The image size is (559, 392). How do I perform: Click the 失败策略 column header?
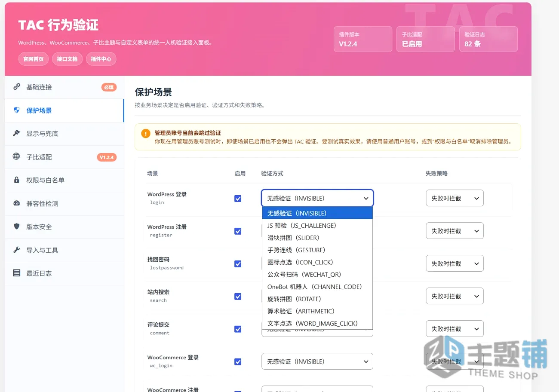(x=436, y=173)
